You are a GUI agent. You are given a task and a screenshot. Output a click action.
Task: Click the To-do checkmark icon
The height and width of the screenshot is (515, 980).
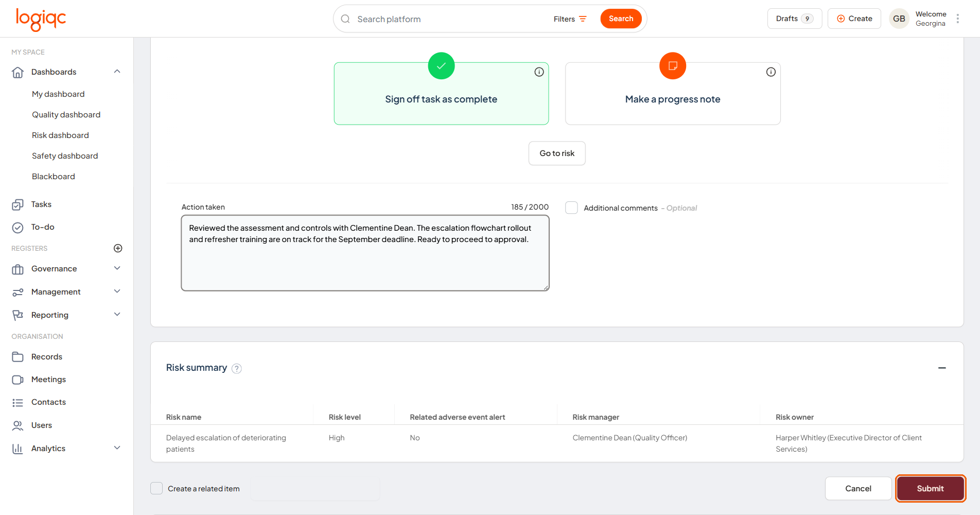tap(17, 227)
